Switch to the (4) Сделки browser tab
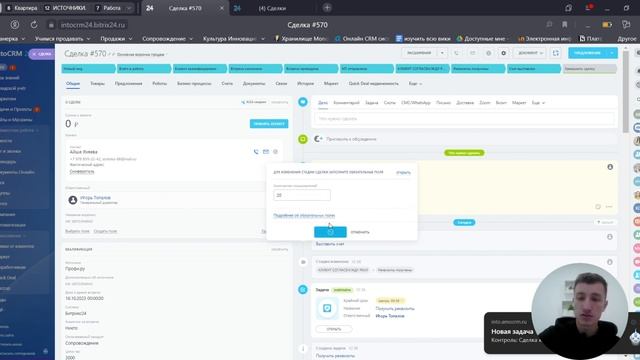Screen dimensions: 640x360 tap(272, 8)
